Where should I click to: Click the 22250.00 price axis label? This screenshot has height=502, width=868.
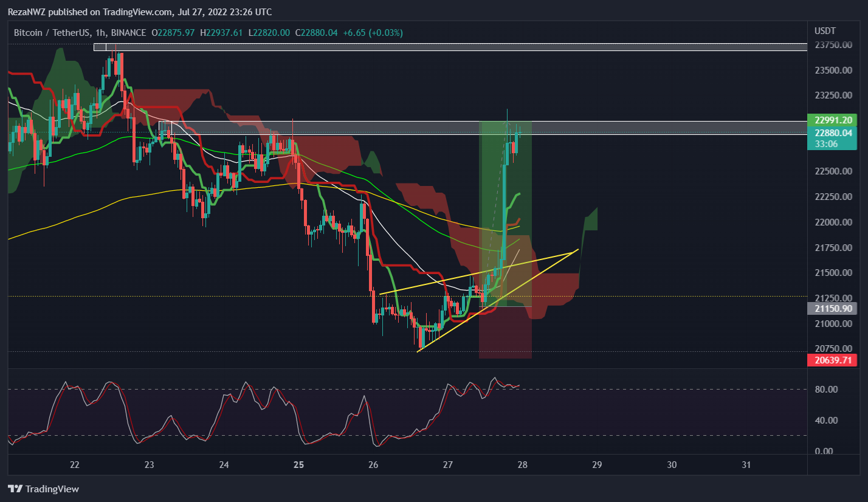point(833,197)
